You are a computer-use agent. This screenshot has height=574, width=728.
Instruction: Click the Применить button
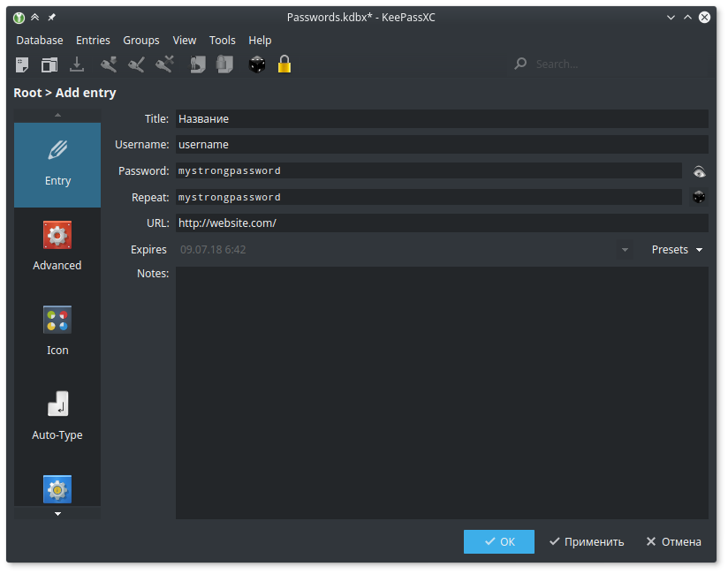586,542
